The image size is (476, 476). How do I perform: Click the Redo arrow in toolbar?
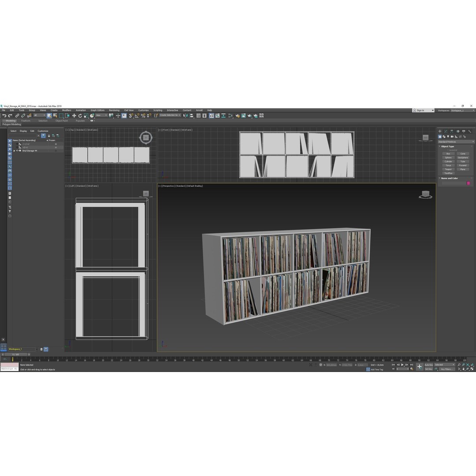[x=10, y=115]
